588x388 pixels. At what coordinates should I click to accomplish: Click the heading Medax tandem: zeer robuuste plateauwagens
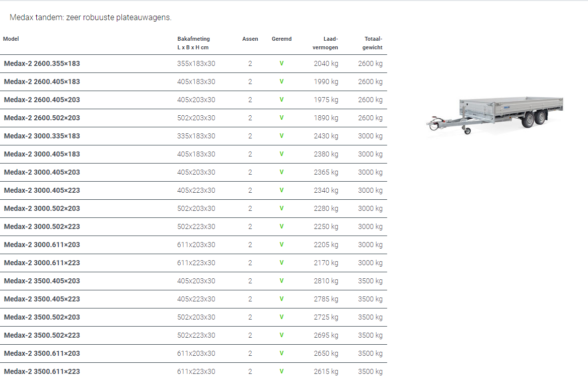tap(91, 18)
